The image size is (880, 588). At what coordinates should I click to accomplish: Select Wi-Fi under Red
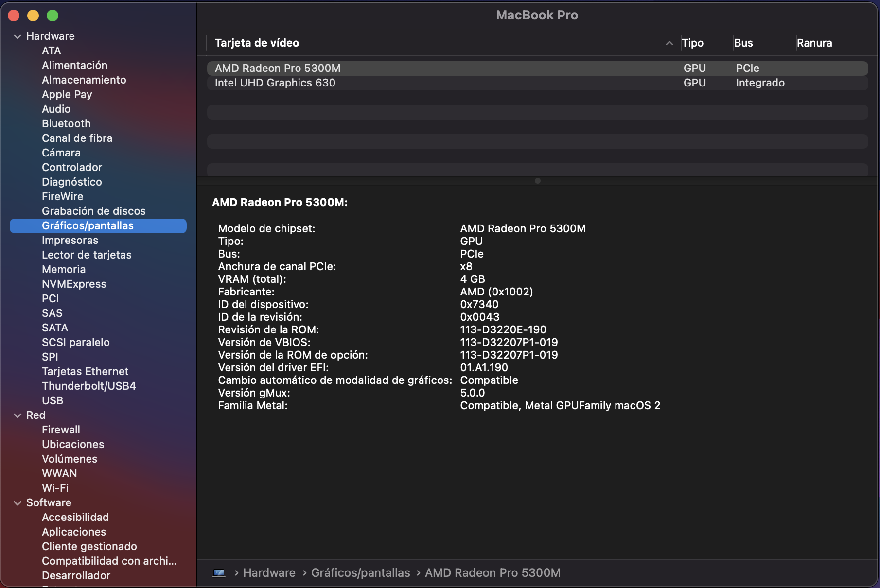pos(55,488)
